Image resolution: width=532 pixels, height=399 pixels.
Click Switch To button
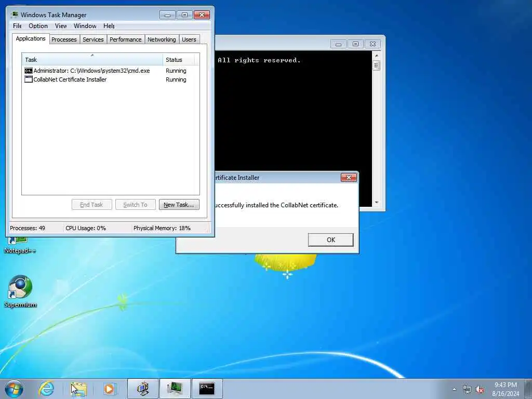click(136, 205)
